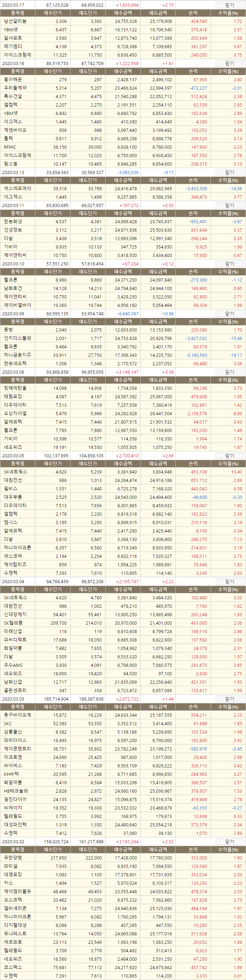Select 에이비엘바이오 stock name
The image size is (246, 980).
18,305
